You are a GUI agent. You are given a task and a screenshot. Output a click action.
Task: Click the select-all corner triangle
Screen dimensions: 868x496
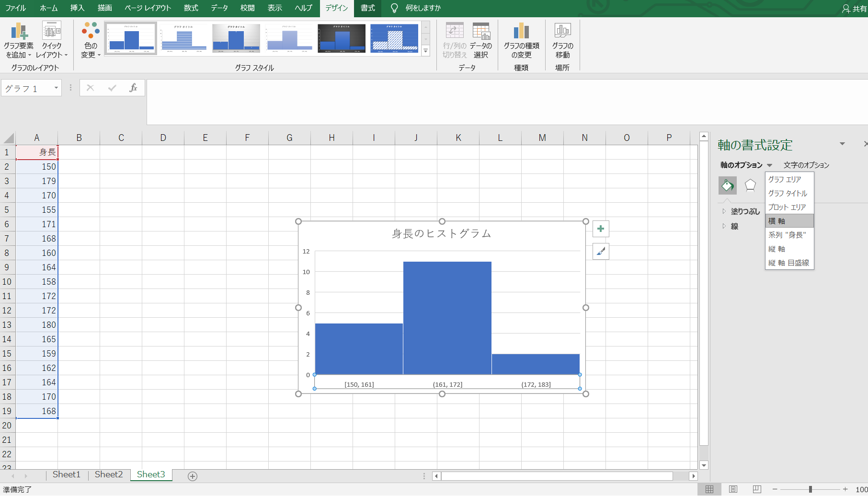pos(9,138)
